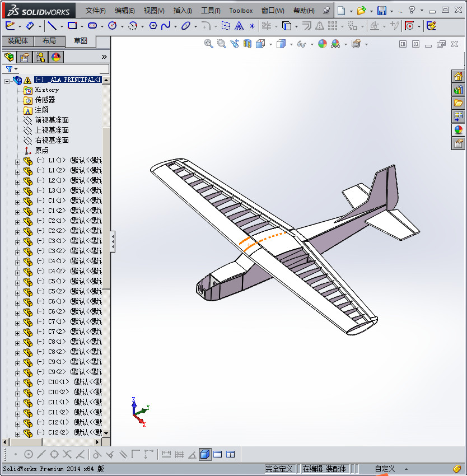Select the Polygon sketch tool
Viewport: 467px width, 476px height.
(153, 26)
